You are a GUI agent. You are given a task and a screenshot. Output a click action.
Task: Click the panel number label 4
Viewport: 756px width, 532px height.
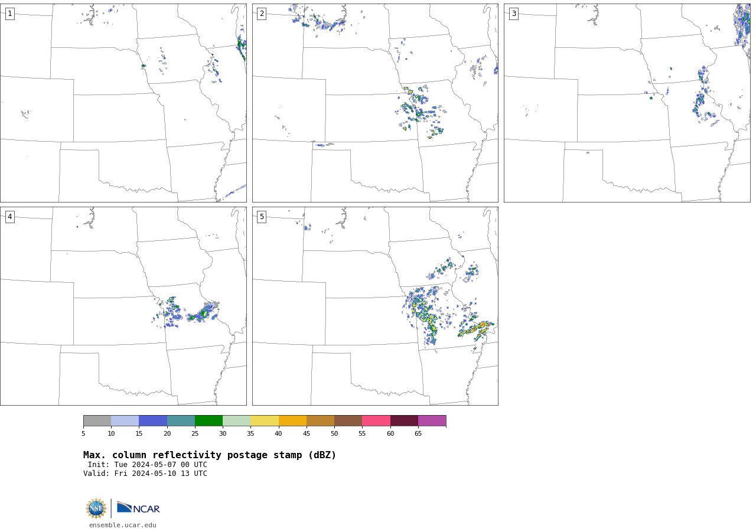[9, 217]
